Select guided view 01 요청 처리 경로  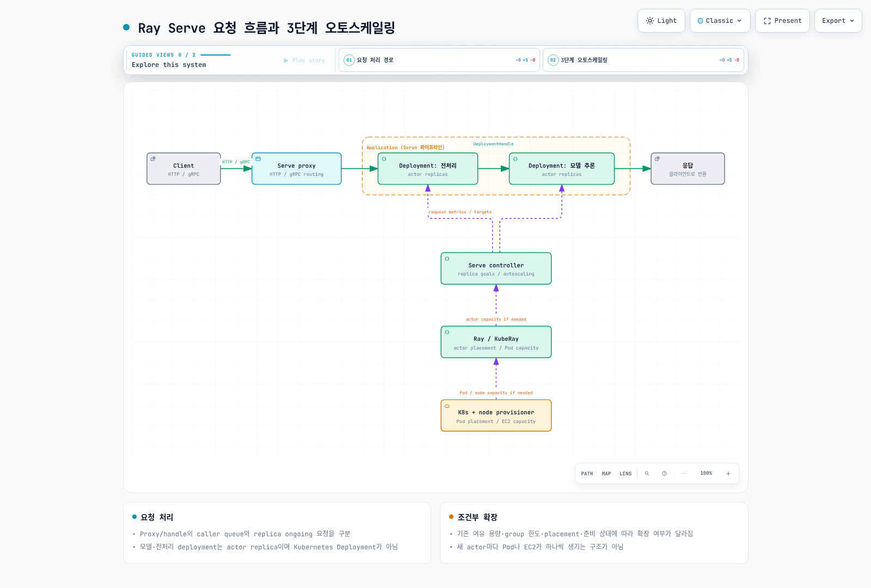(x=439, y=60)
